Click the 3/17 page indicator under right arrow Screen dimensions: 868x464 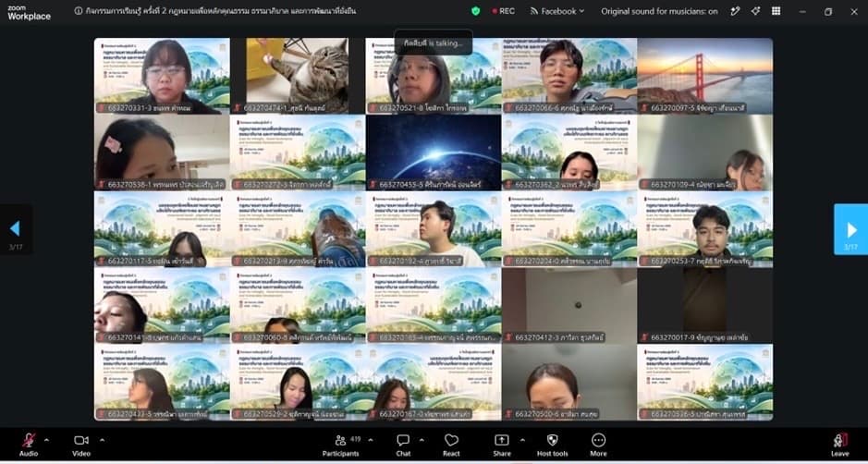(850, 247)
